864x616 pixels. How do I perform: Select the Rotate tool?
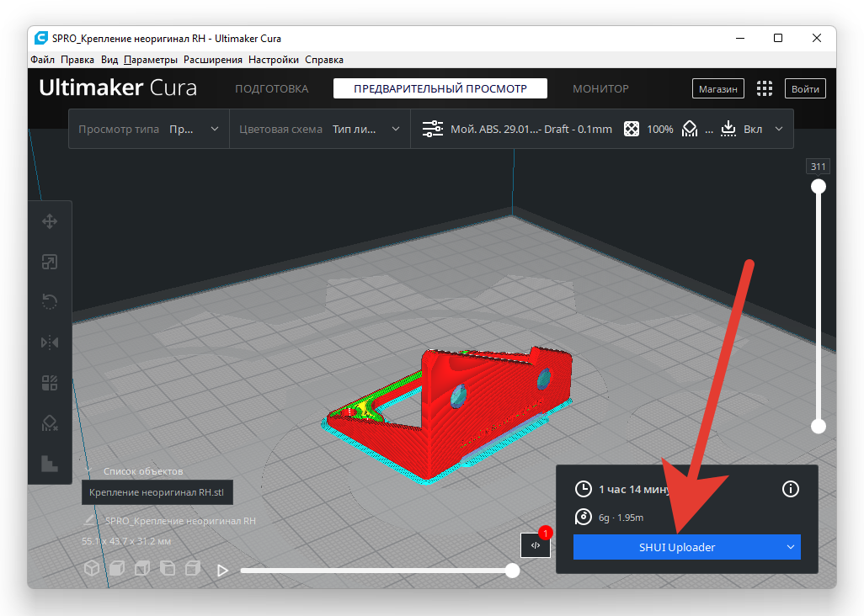50,302
